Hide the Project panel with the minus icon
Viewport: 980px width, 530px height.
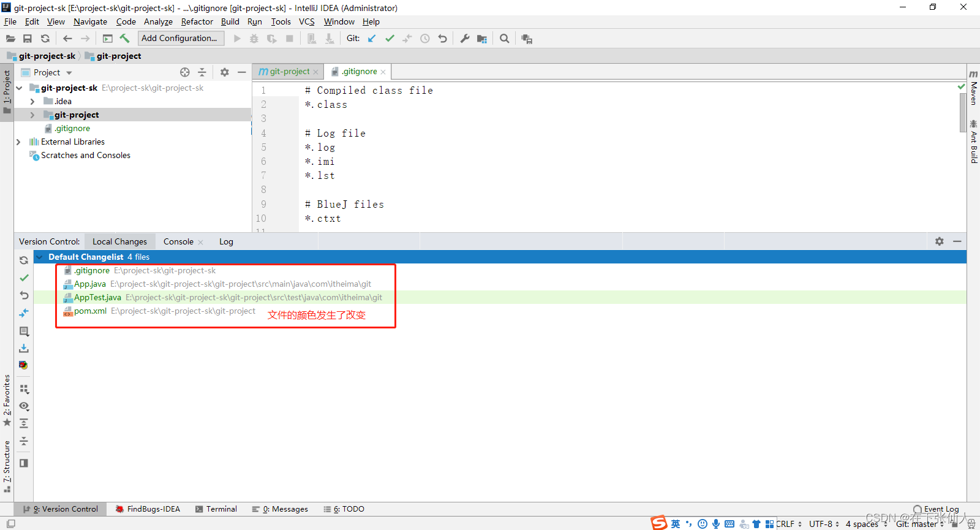(242, 72)
